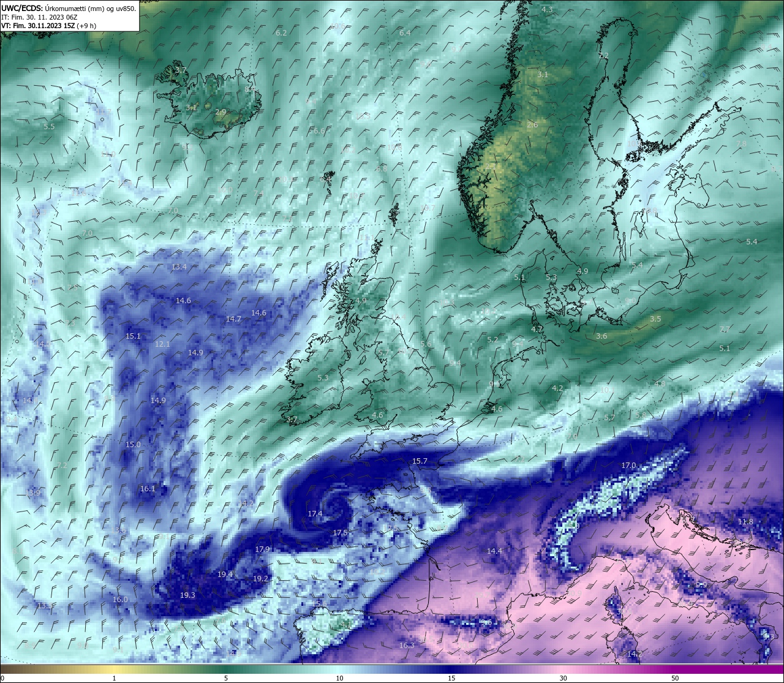Click the 10 label on the colour scale
Viewport: 784px width, 683px height.
point(339,678)
